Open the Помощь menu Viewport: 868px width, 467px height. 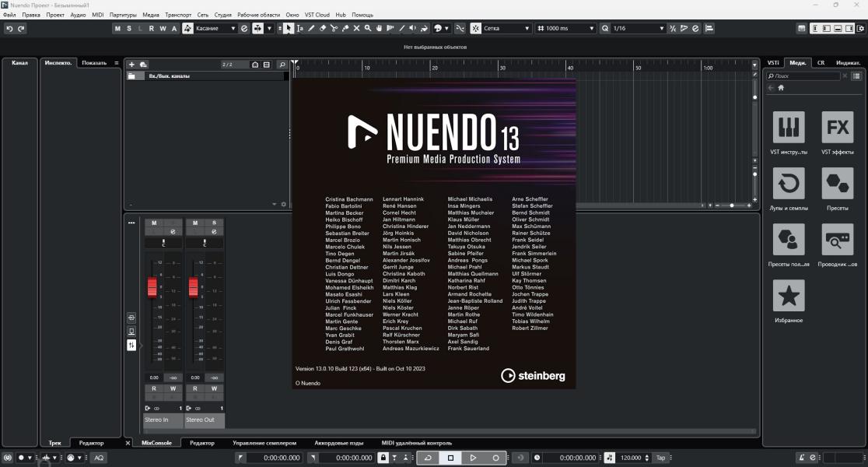(x=362, y=15)
